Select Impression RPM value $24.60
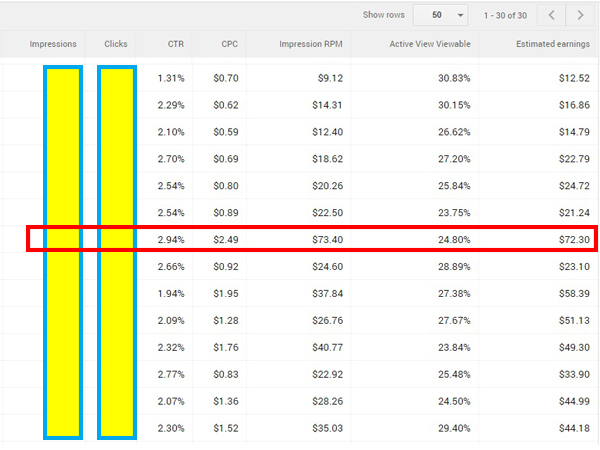 327,267
